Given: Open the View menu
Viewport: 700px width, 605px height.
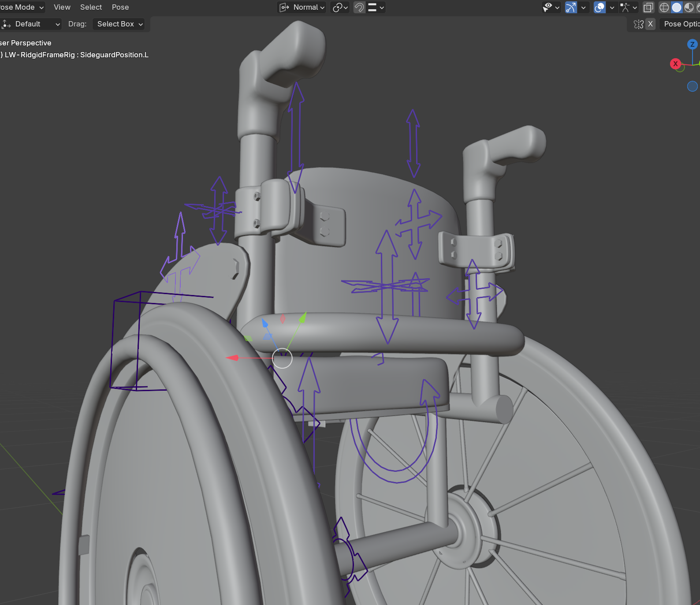Looking at the screenshot, I should click(62, 7).
